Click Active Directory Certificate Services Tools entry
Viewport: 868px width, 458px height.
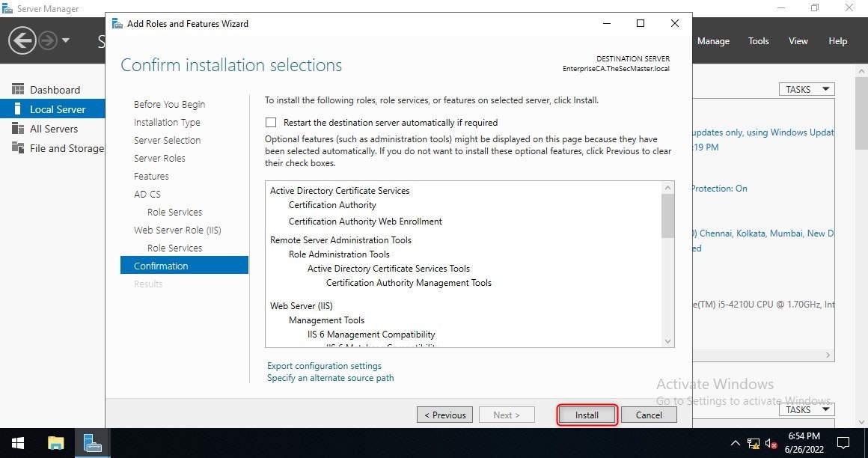(388, 269)
